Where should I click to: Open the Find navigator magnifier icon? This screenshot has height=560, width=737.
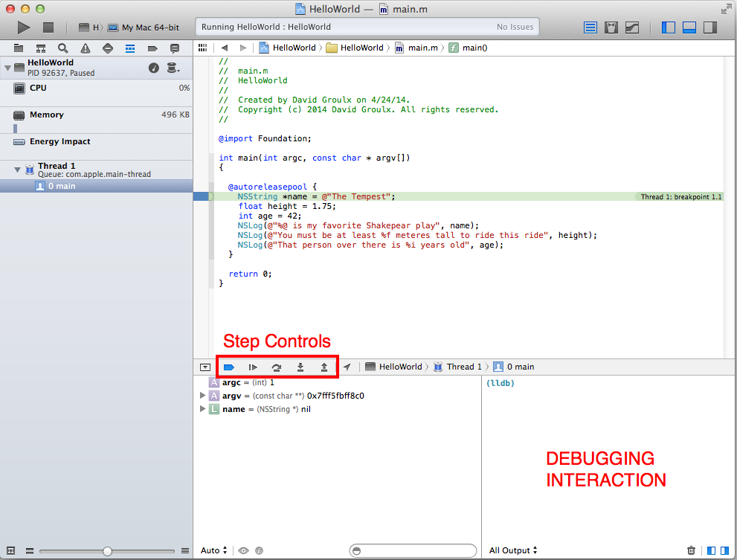(64, 48)
